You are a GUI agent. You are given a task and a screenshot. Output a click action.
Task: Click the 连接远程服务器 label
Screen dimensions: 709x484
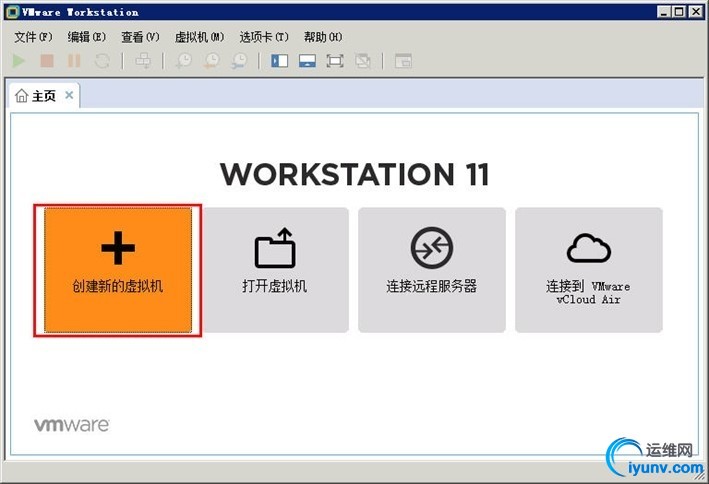pyautogui.click(x=432, y=286)
